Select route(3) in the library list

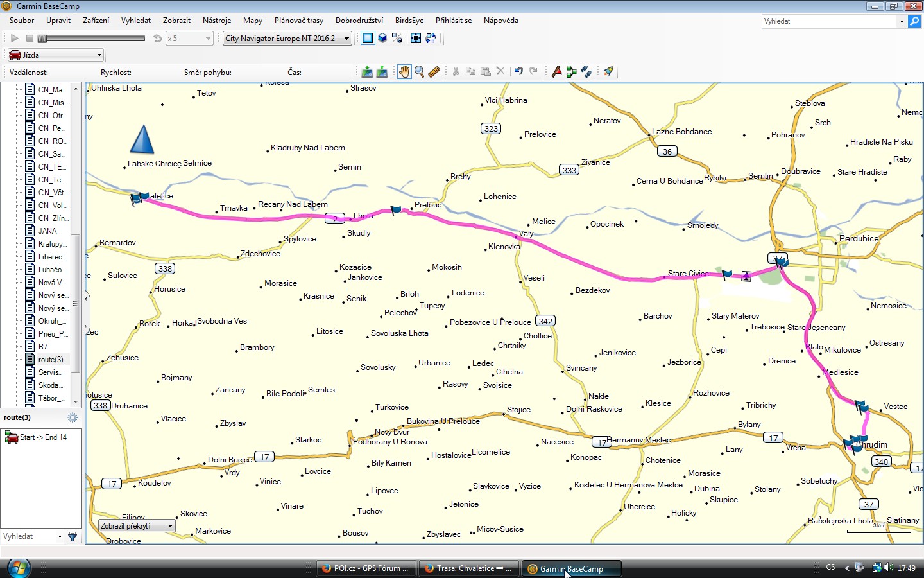click(x=50, y=360)
